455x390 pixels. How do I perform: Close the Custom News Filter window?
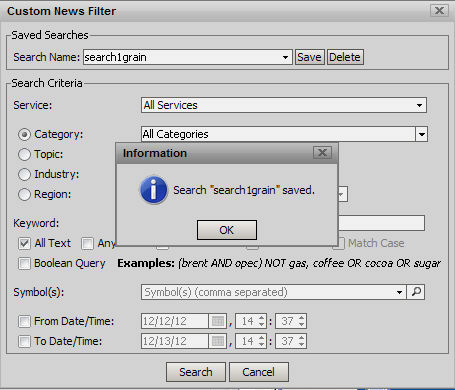pyautogui.click(x=439, y=10)
